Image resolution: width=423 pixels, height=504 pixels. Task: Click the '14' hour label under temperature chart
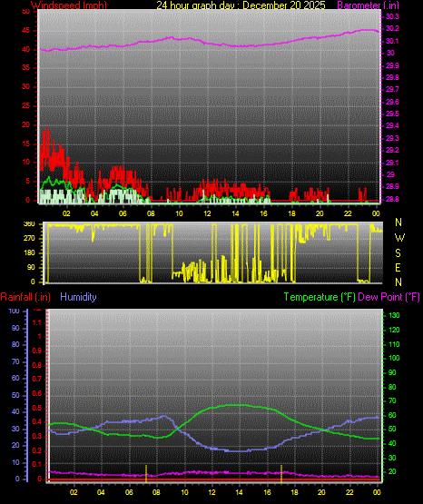(x=240, y=492)
